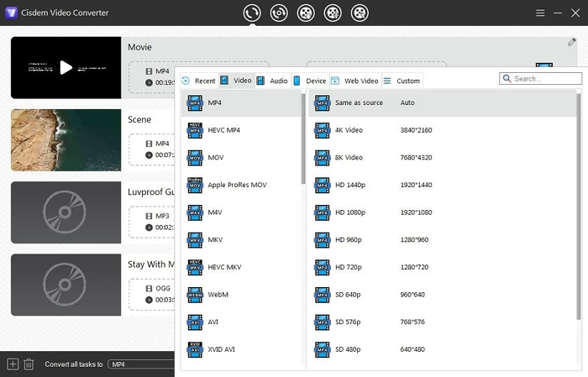Image resolution: width=588 pixels, height=377 pixels.
Task: Choose the HD 1080p preset
Action: pos(442,212)
